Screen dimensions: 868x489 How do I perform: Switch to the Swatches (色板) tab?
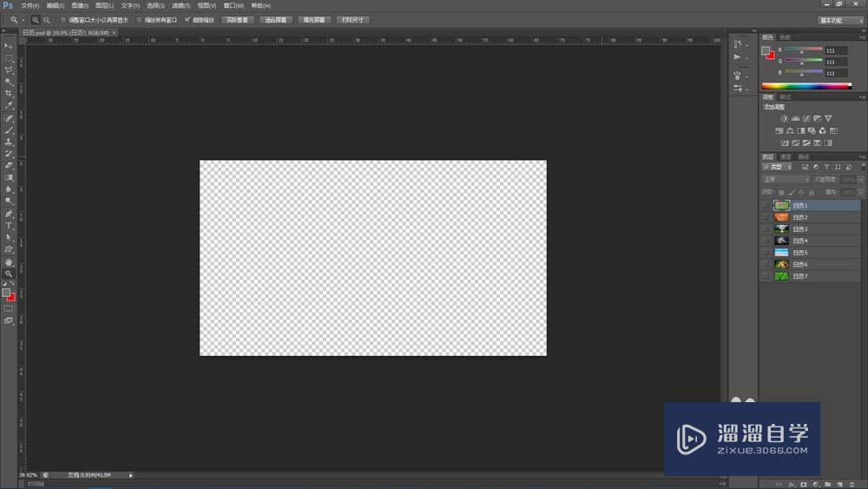(x=785, y=37)
